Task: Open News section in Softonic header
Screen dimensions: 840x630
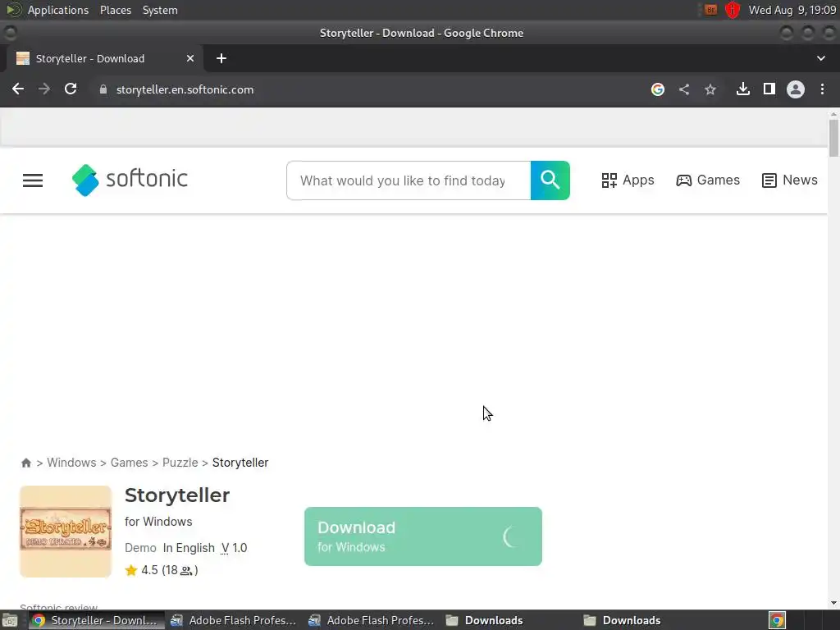Action: click(790, 180)
